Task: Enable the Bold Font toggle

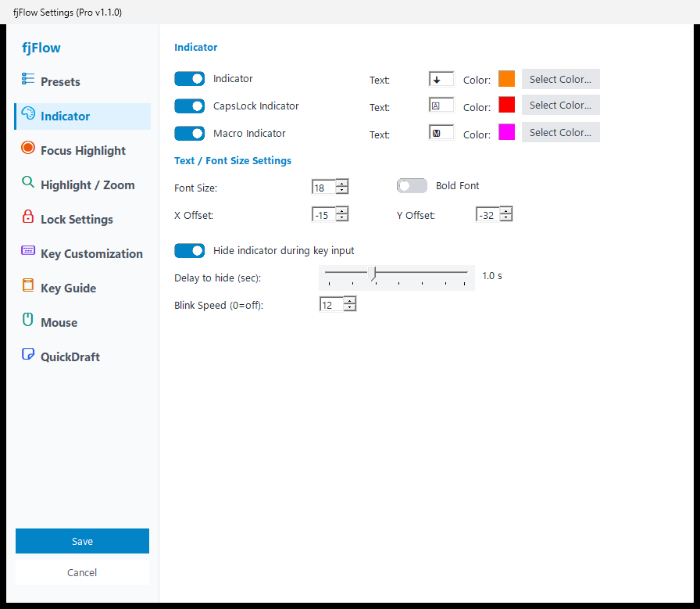Action: click(412, 185)
